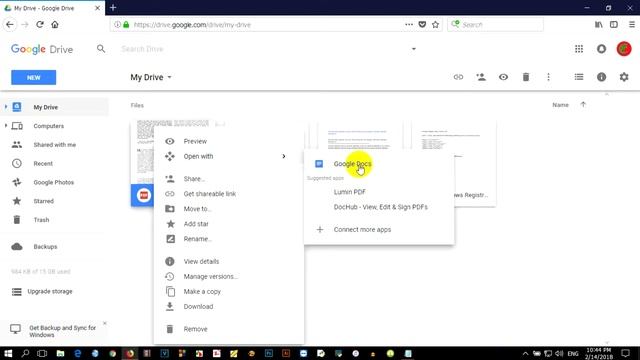
Task: Click the Remove trash icon in toolbar
Action: point(526,77)
